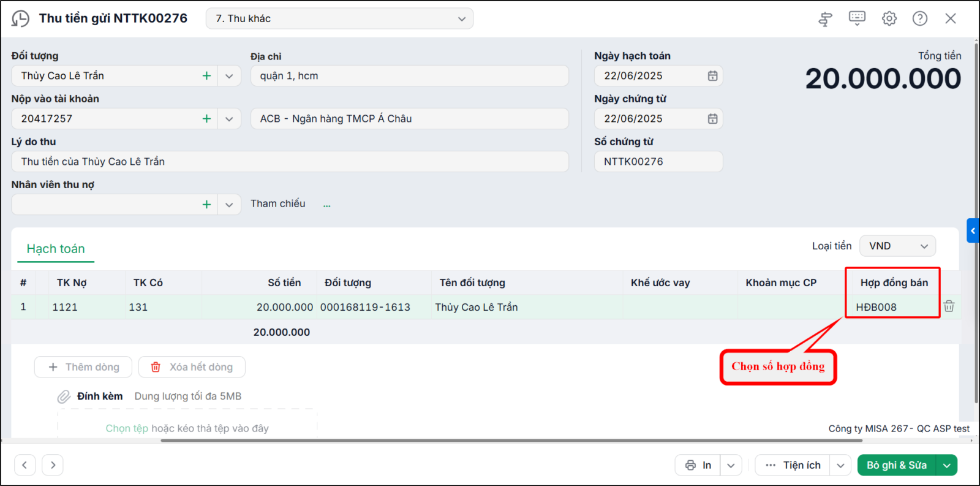The image size is (980, 486).
Task: Go to previous voucher arrow
Action: (24, 465)
